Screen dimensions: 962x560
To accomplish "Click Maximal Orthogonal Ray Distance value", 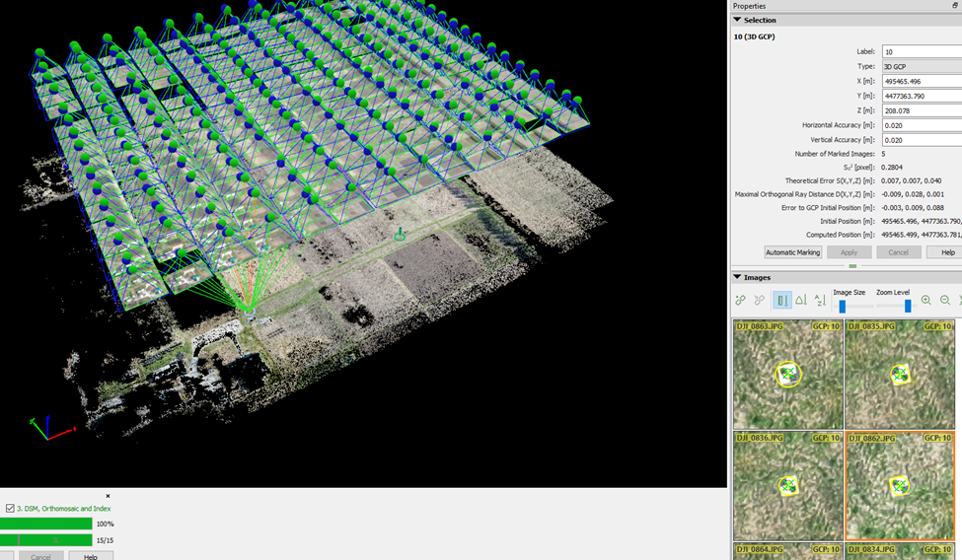I will click(913, 194).
